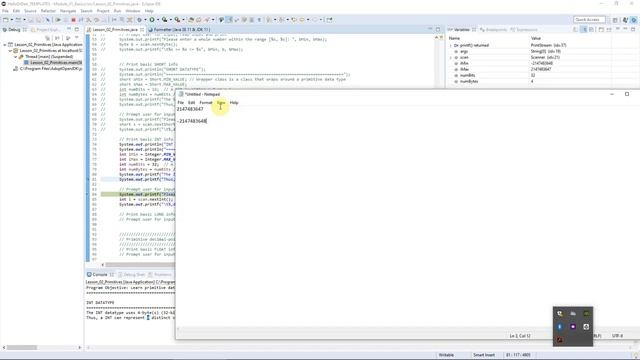This screenshot has height=360, width=640.
Task: Select the Lesson_02_Primitives.main stack frame
Action: [x=53, y=63]
